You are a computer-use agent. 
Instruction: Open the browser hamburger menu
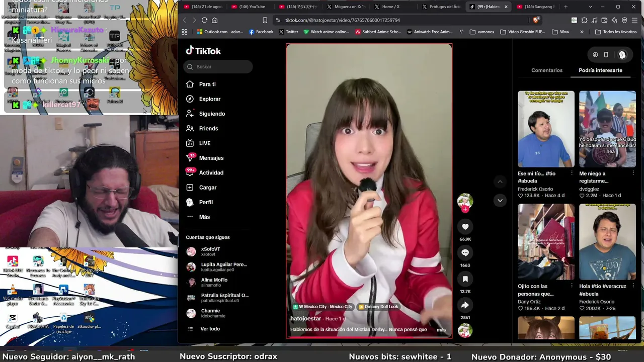[634, 20]
